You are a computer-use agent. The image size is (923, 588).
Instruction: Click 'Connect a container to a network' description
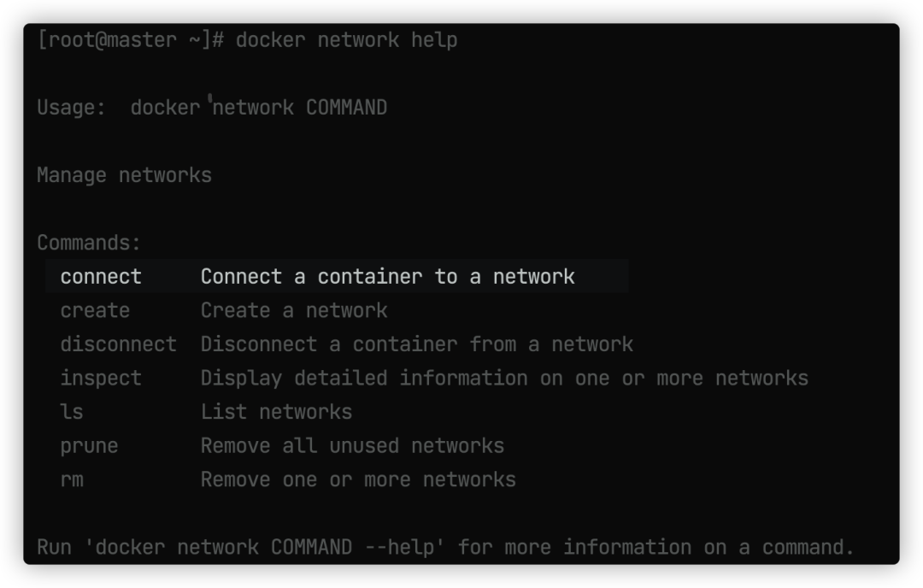tap(387, 276)
